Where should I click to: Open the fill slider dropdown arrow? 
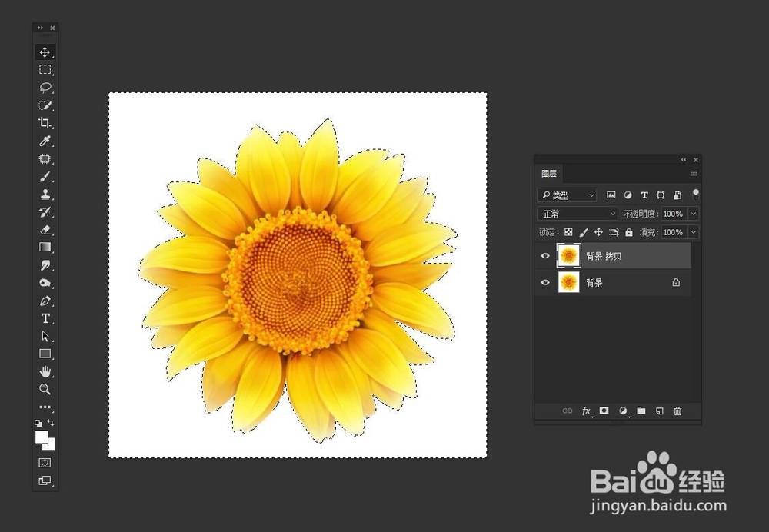[694, 232]
